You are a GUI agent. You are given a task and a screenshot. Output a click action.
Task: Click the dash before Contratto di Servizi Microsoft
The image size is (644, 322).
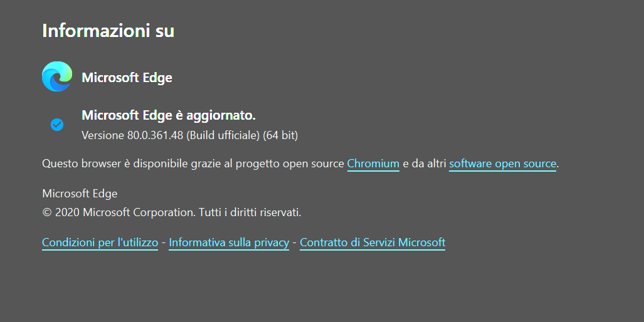pos(295,242)
